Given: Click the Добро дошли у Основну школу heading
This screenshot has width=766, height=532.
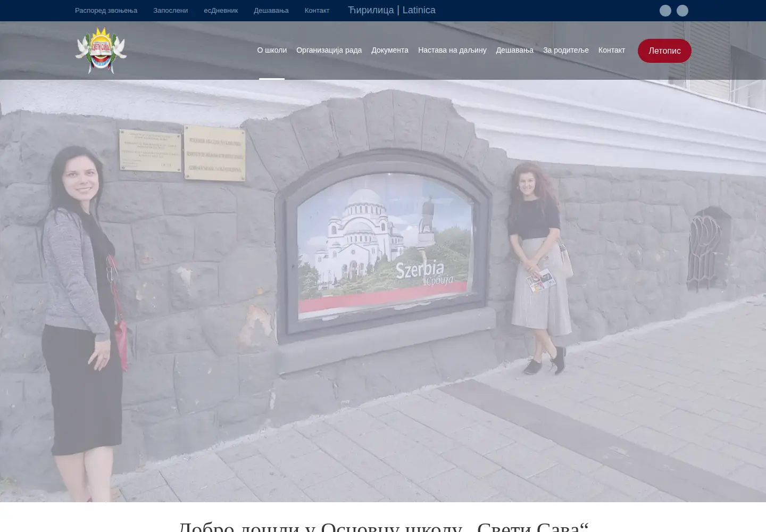Looking at the screenshot, I should pos(383,527).
